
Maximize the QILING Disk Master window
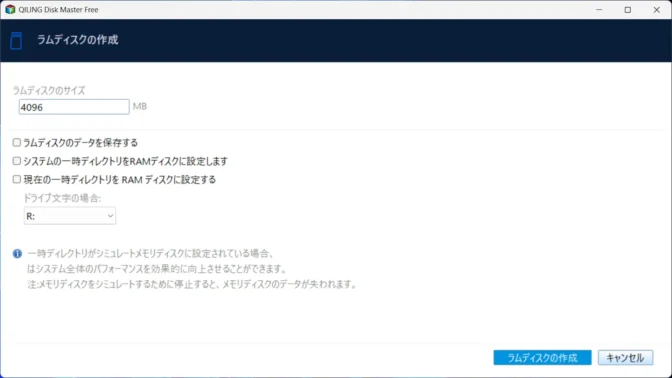click(627, 9)
